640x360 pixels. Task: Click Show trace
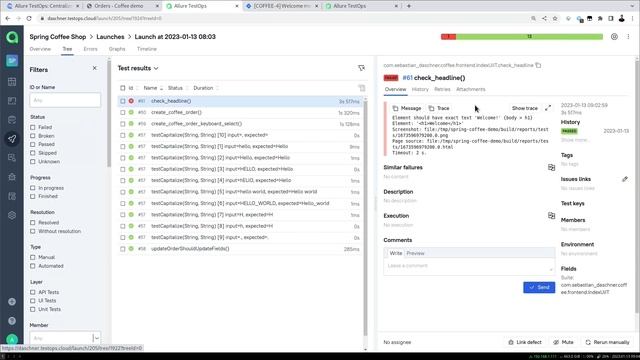pyautogui.click(x=524, y=108)
